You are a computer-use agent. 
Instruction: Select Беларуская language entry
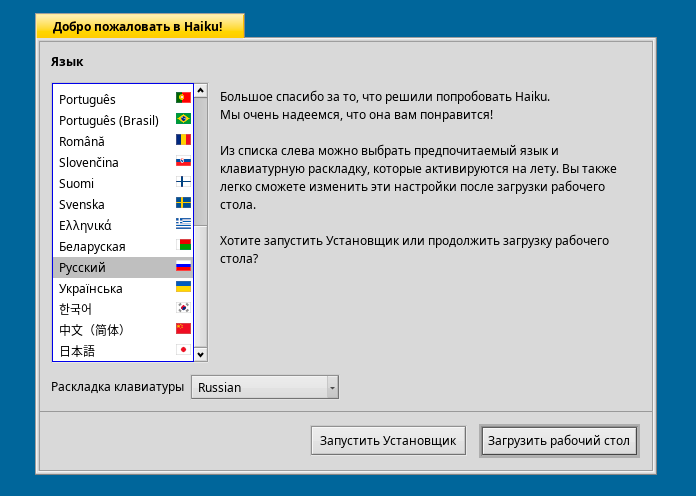pyautogui.click(x=123, y=246)
